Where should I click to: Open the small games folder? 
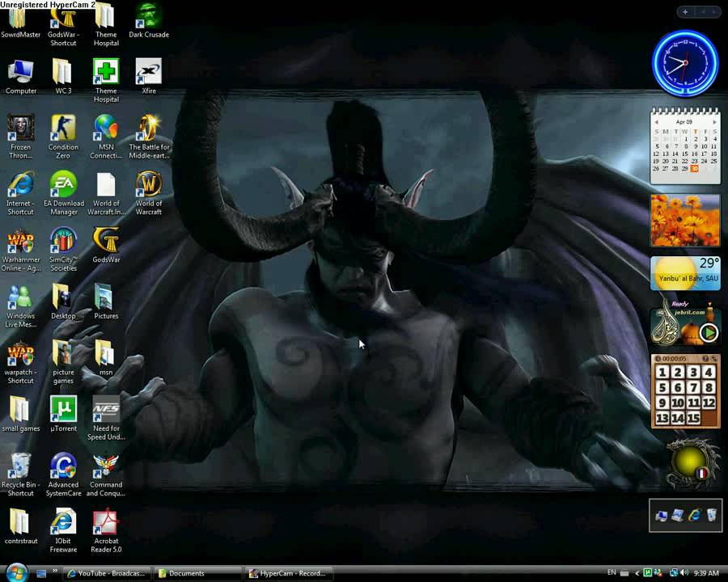coord(20,413)
